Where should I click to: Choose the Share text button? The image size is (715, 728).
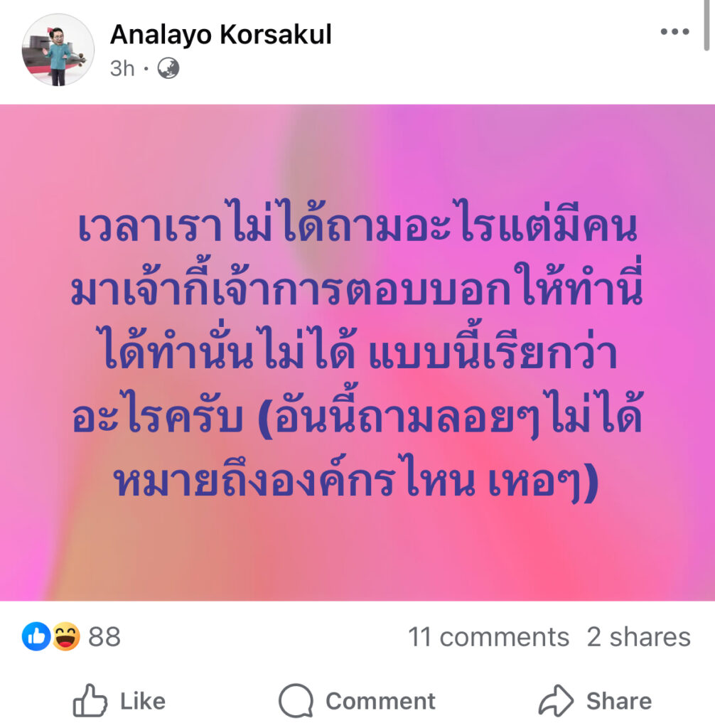[619, 701]
